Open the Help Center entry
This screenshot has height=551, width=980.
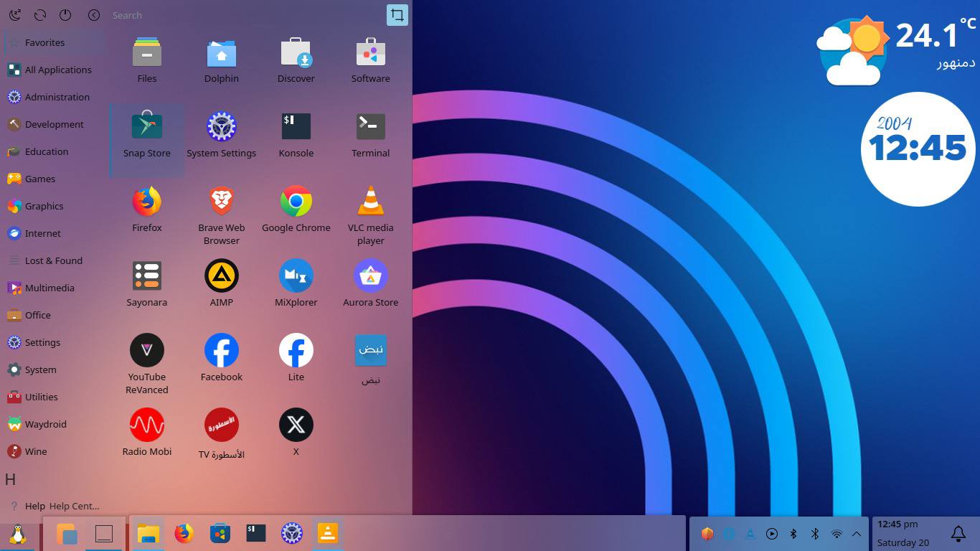(54, 506)
